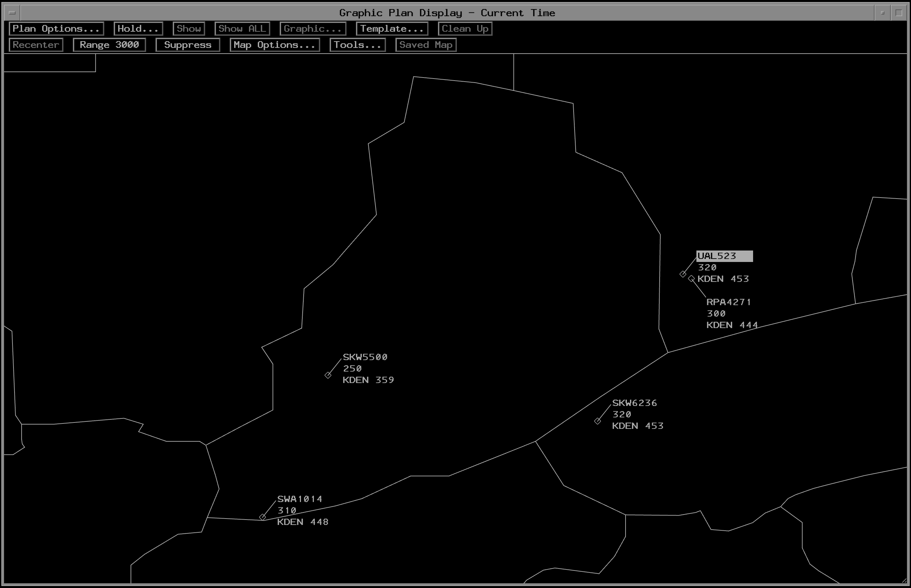Open the Map Options menu
This screenshot has height=588, width=911.
tap(274, 45)
